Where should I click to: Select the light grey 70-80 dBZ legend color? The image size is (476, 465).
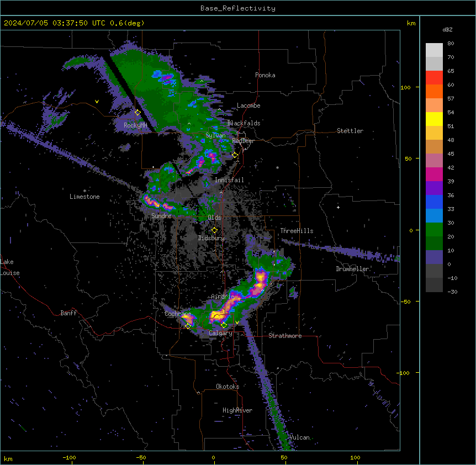click(434, 50)
